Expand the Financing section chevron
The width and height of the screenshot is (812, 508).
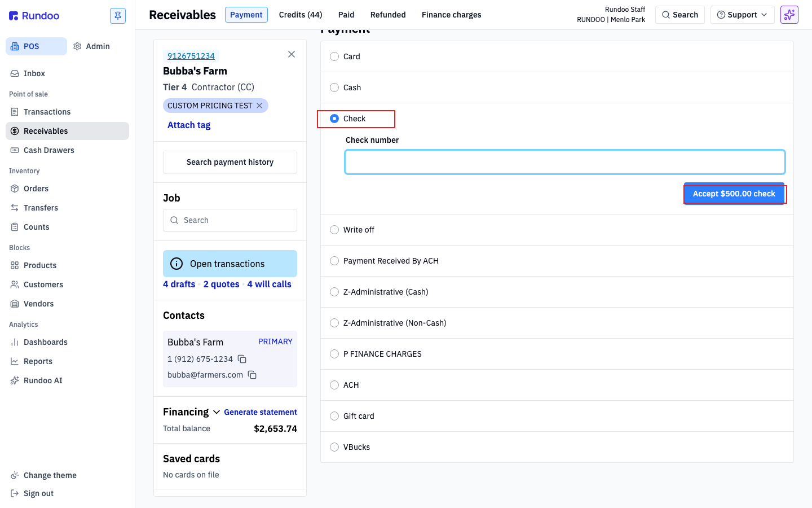tap(217, 412)
